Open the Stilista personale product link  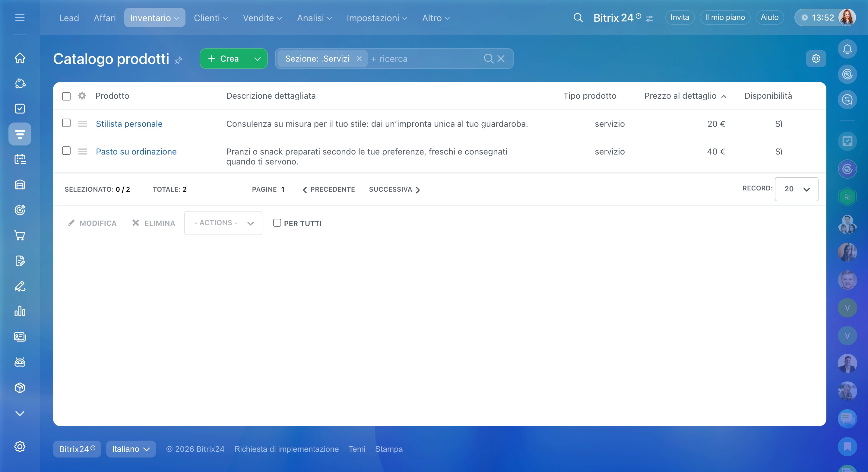pyautogui.click(x=129, y=124)
